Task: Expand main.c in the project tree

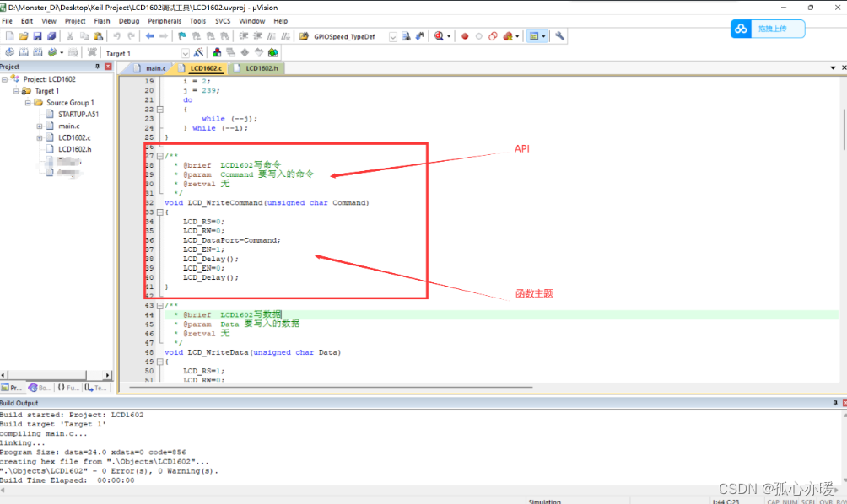Action: pyautogui.click(x=40, y=126)
